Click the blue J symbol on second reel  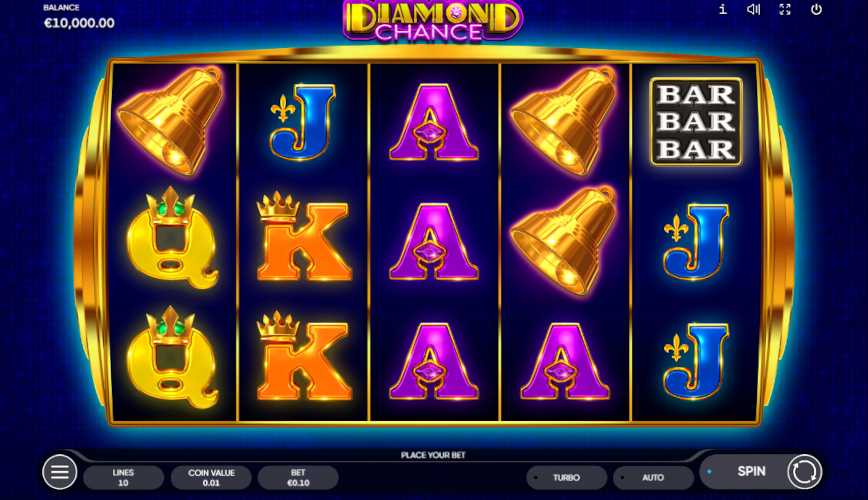[303, 122]
